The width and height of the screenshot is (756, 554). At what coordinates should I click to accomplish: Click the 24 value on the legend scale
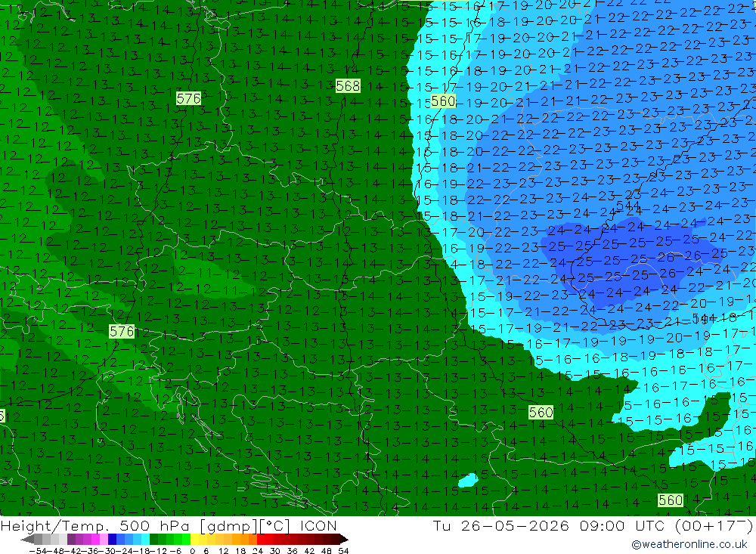(x=258, y=551)
